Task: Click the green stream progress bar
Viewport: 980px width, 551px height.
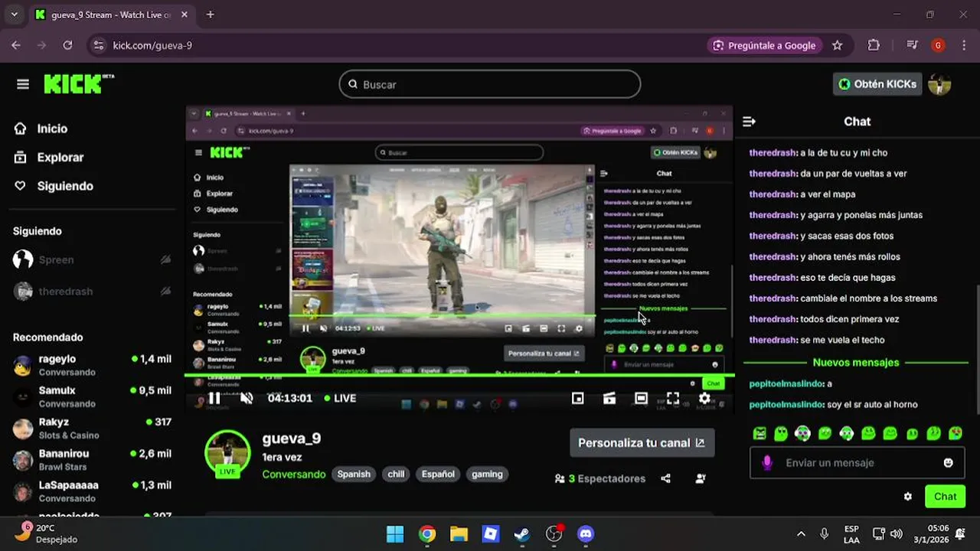Action: 459,376
